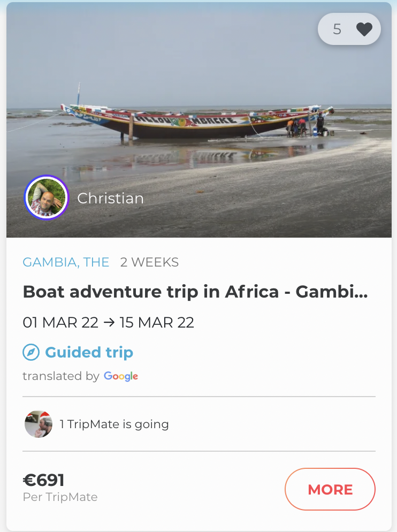Click the Google logo
Image resolution: width=397 pixels, height=532 pixels.
pos(121,376)
